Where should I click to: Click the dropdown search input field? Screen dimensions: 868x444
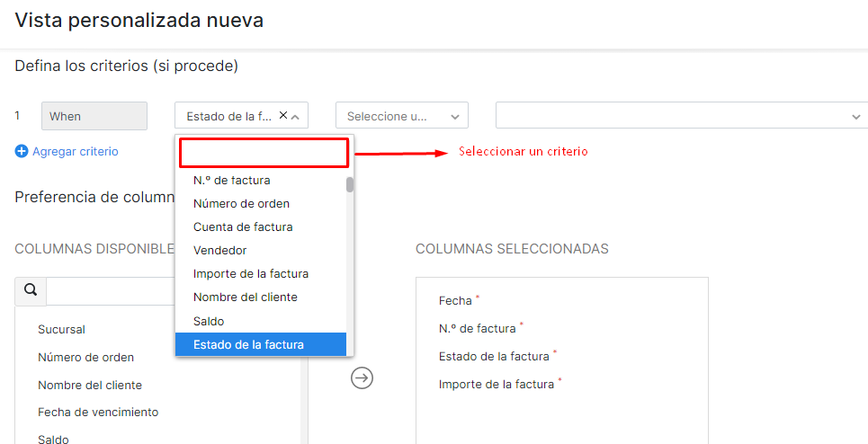[264, 153]
